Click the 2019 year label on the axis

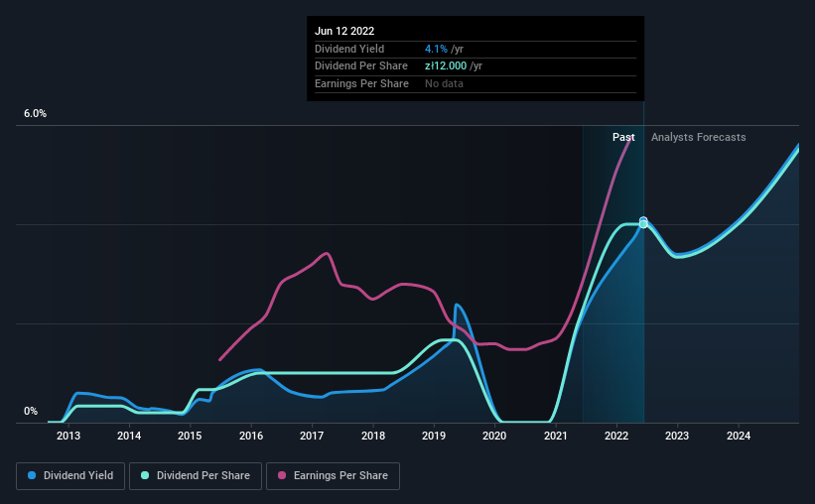click(434, 436)
